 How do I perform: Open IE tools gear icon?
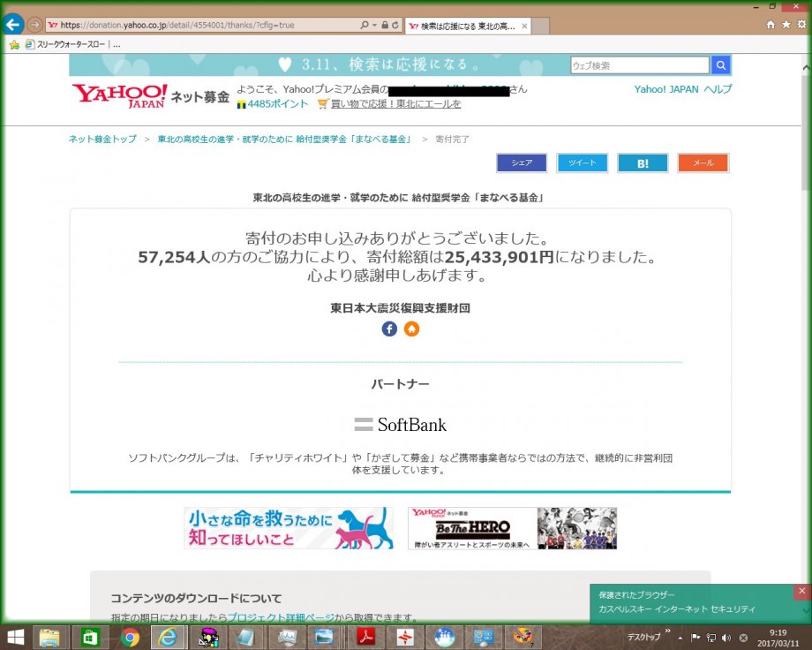(x=801, y=25)
